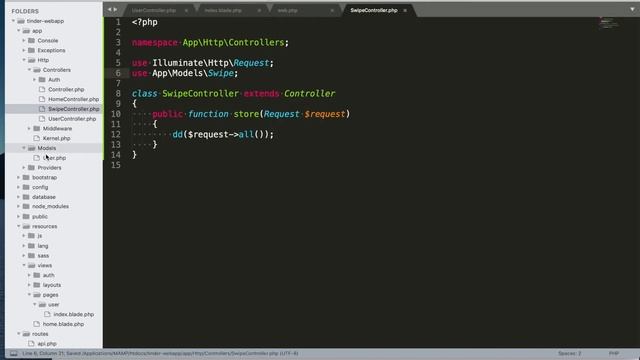This screenshot has height=360, width=640.
Task: Open the panel switcher icon in status bar
Action: coord(13,353)
